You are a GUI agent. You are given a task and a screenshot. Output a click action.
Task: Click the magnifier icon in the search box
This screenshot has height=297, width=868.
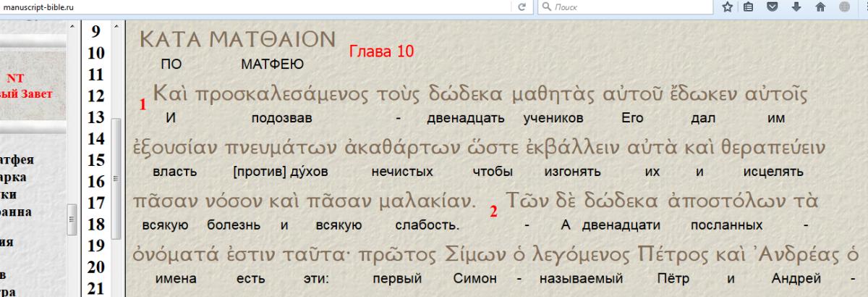(547, 7)
